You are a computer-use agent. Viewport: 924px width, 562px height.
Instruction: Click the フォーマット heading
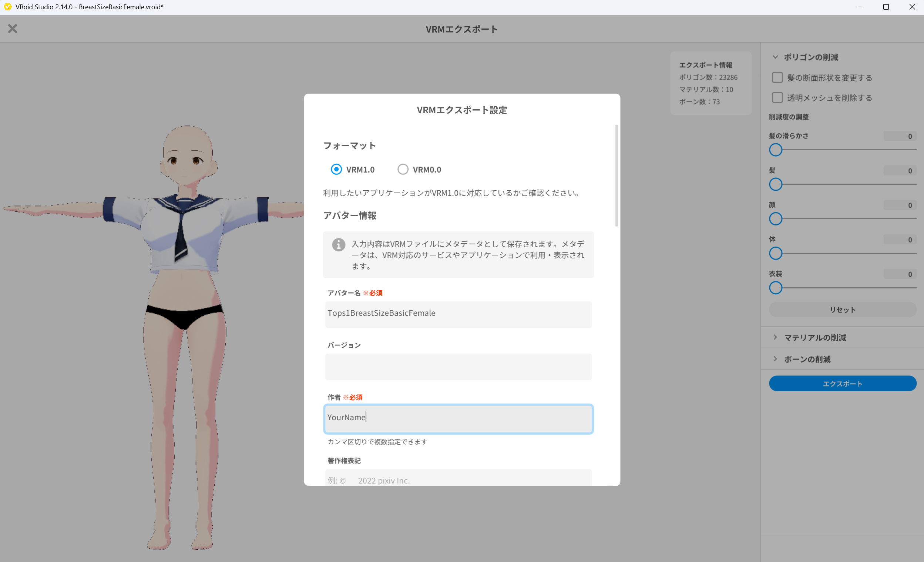coord(349,145)
